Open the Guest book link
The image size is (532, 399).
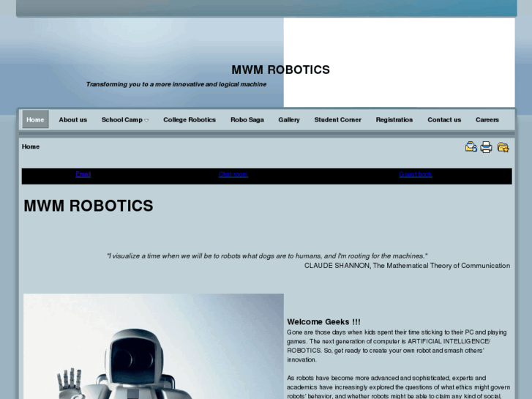416,174
